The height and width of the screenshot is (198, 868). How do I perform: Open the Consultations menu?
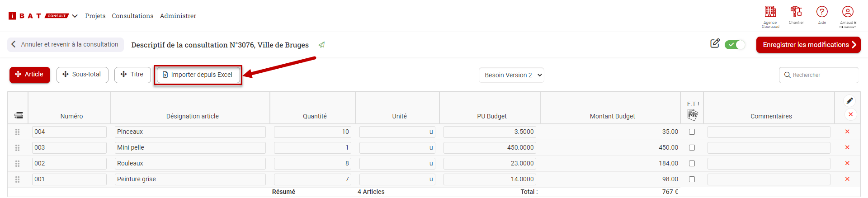[x=132, y=16]
